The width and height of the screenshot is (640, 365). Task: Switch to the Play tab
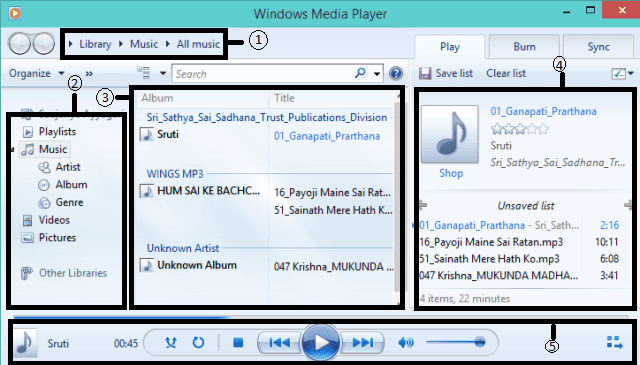450,47
